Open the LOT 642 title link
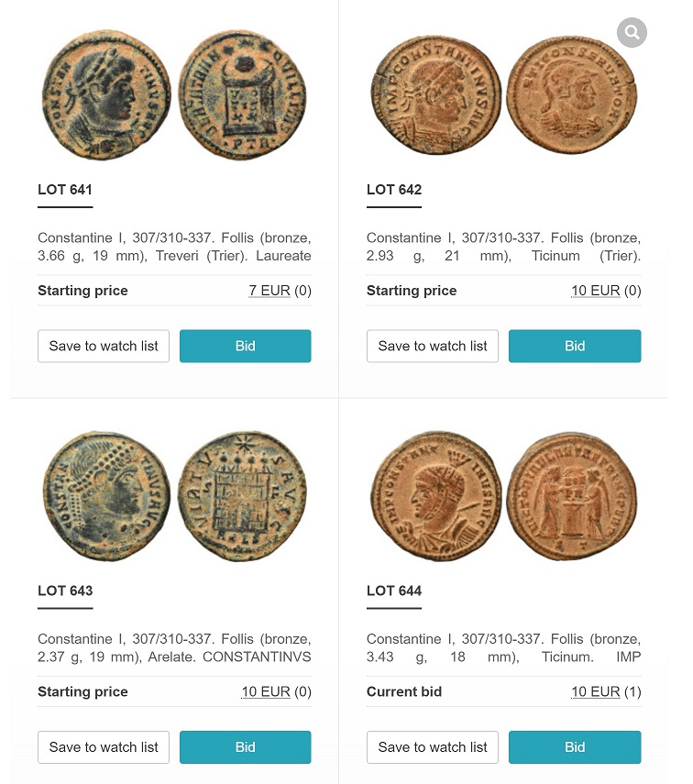The height and width of the screenshot is (784, 693). (394, 190)
